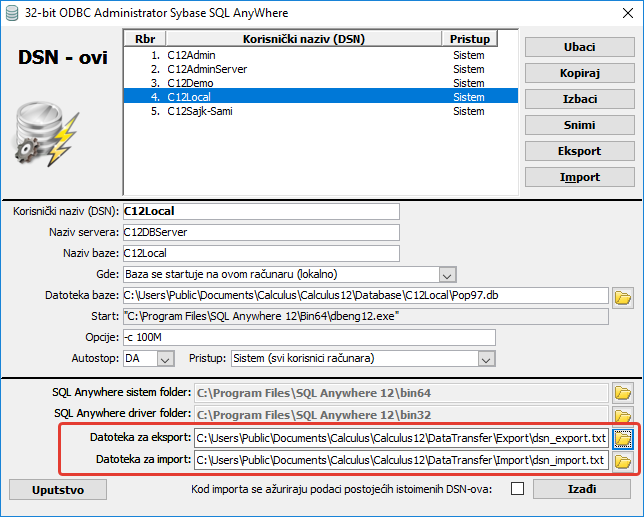Expand the Pristup access dropdown
The image size is (644, 517).
pyautogui.click(x=487, y=358)
